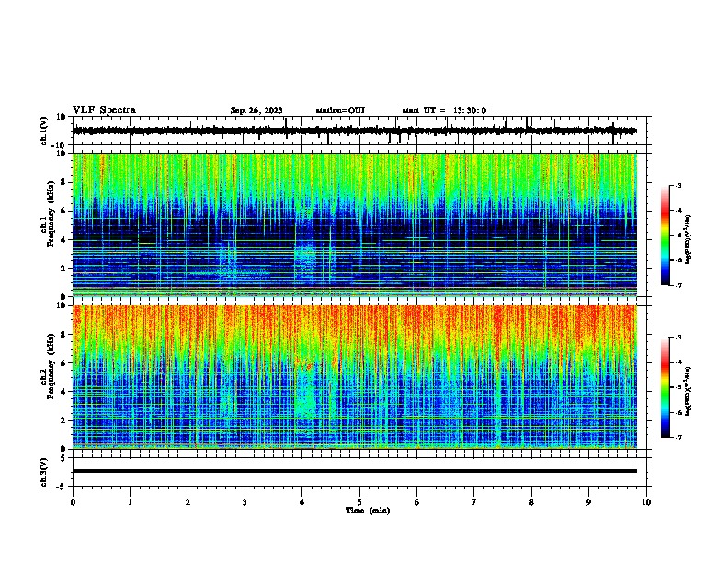Click the "1" tick label on time axis
The height and width of the screenshot is (563, 728).
tap(130, 502)
